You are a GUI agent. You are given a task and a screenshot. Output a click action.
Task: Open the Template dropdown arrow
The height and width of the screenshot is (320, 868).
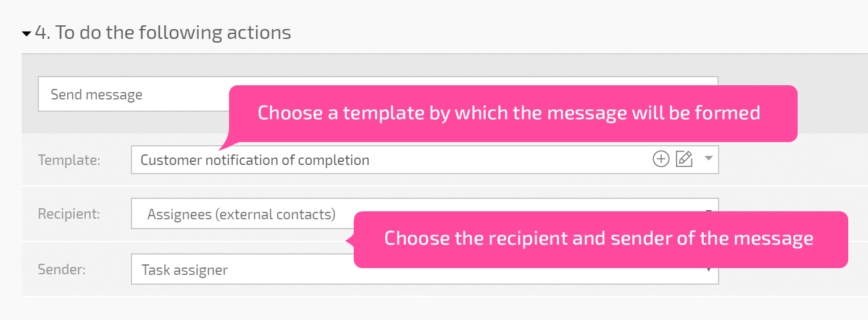pos(709,159)
